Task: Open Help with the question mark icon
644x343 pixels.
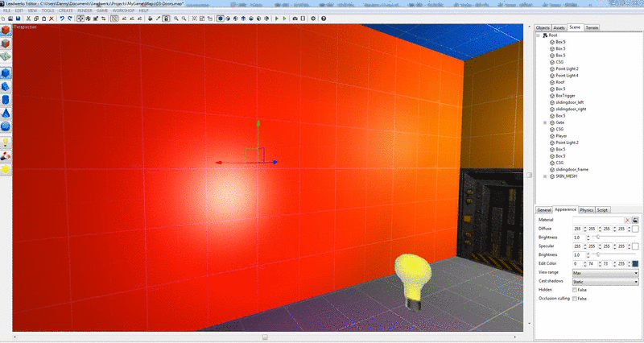Action: pyautogui.click(x=324, y=19)
